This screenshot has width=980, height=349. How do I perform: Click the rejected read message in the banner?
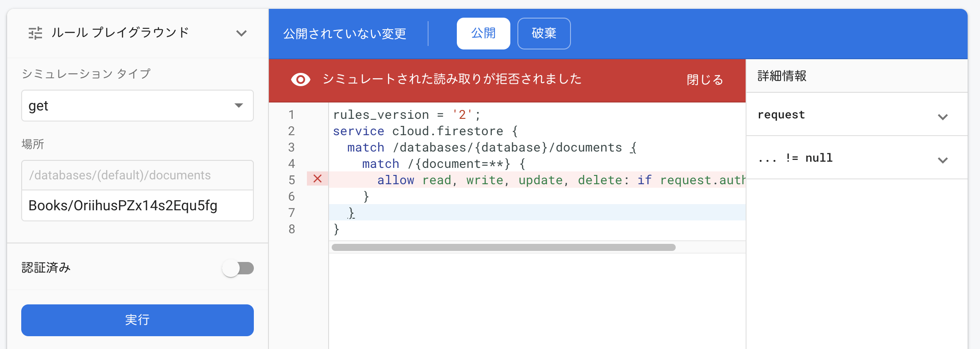[452, 79]
